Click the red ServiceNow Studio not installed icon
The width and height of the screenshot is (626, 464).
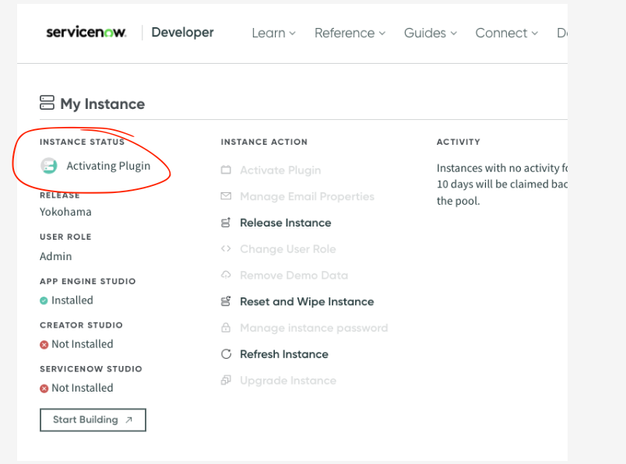coord(44,389)
